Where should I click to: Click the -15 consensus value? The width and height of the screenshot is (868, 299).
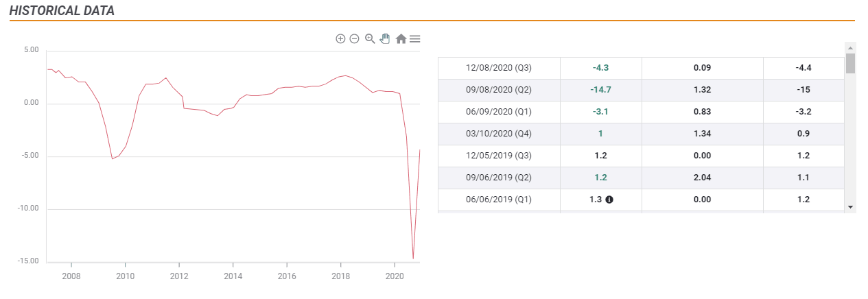(802, 90)
